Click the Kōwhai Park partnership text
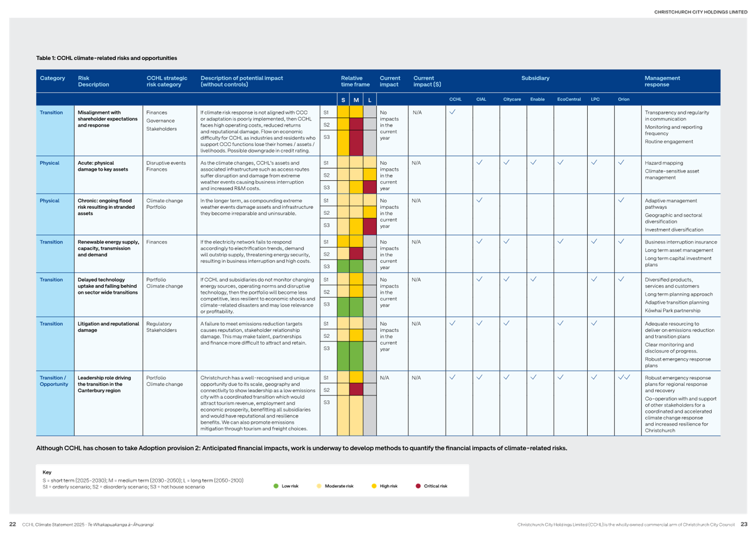 (672, 311)
